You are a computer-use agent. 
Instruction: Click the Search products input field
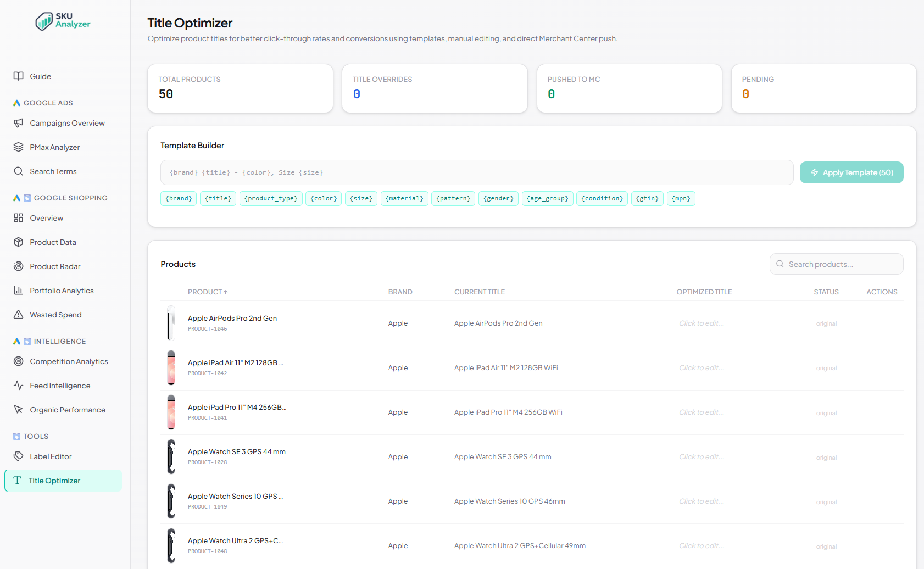tap(836, 264)
